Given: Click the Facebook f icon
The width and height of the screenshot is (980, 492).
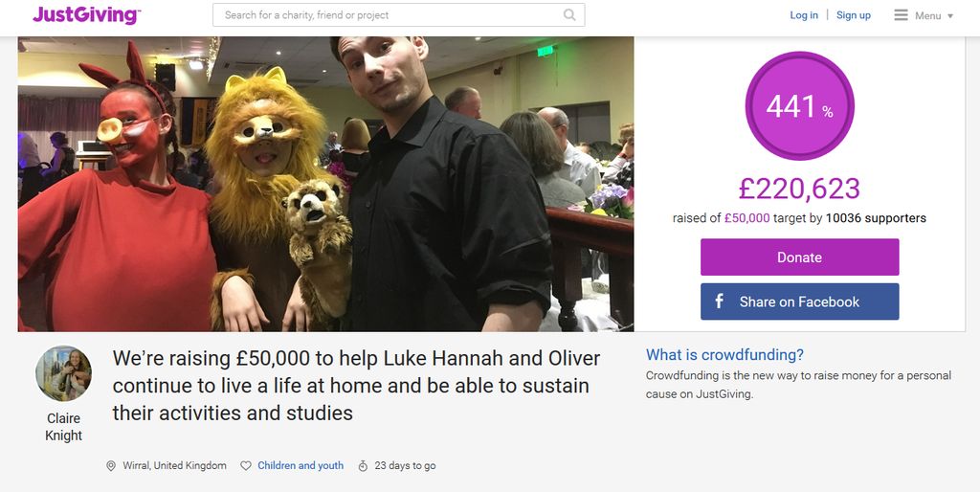Looking at the screenshot, I should (720, 302).
